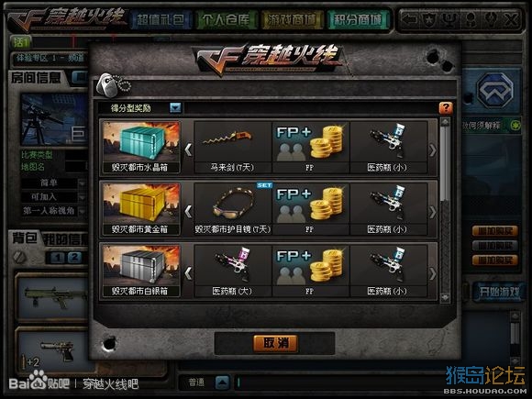Image resolution: width=532 pixels, height=399 pixels.
Task: Click the orange question mark help icon
Action: [x=446, y=108]
